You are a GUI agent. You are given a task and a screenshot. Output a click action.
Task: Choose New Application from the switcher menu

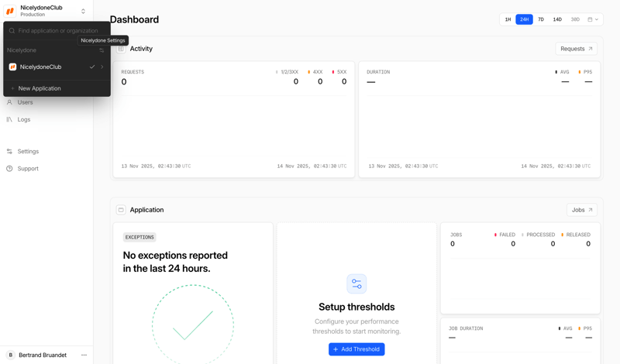pyautogui.click(x=40, y=88)
